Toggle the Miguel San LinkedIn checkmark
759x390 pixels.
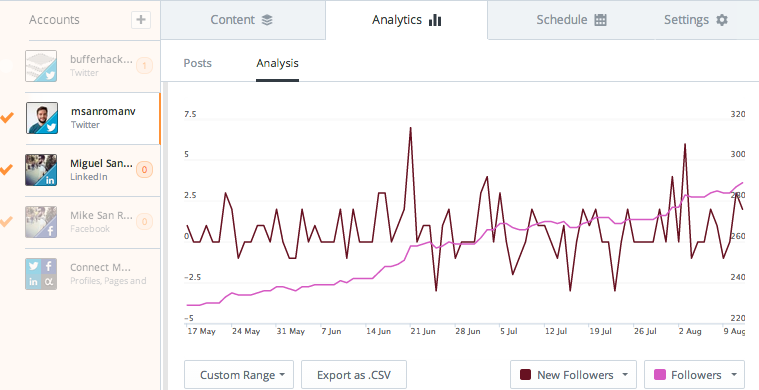[x=7, y=169]
